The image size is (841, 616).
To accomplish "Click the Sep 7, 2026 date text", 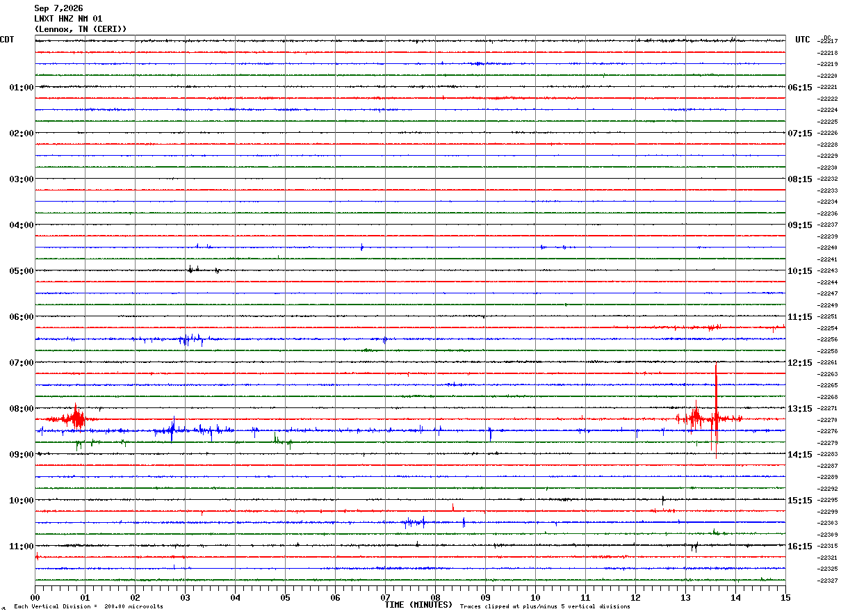I will 58,8.
